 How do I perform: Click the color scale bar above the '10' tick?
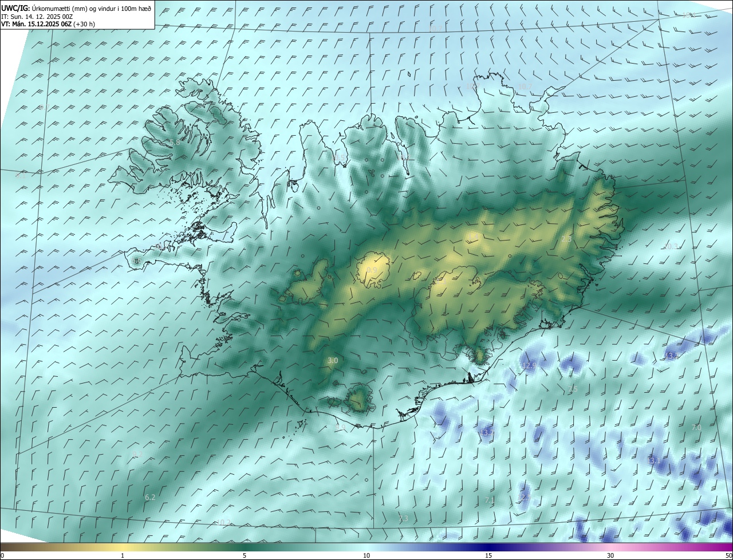pyautogui.click(x=366, y=546)
